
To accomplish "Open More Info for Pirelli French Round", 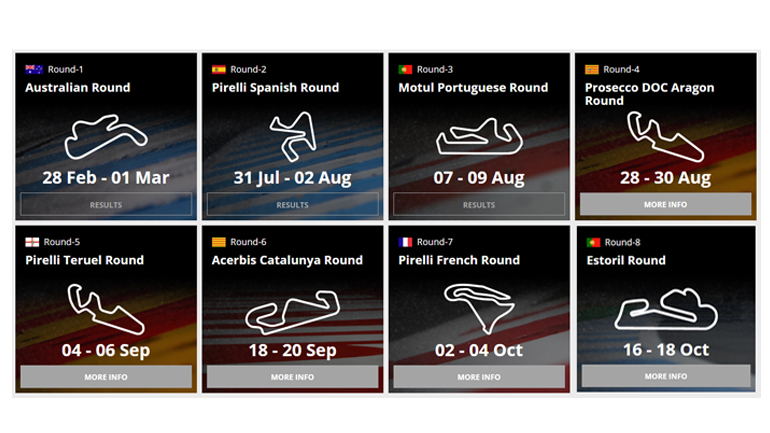I will tap(479, 377).
